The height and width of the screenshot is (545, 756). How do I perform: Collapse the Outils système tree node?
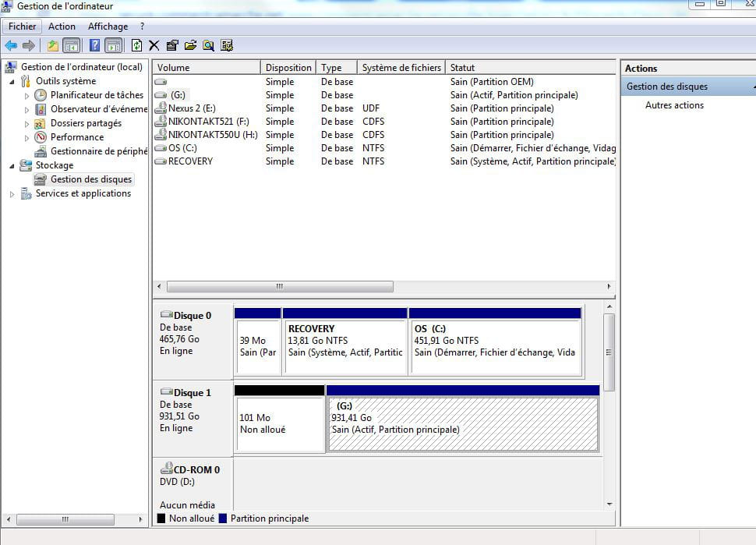(12, 81)
